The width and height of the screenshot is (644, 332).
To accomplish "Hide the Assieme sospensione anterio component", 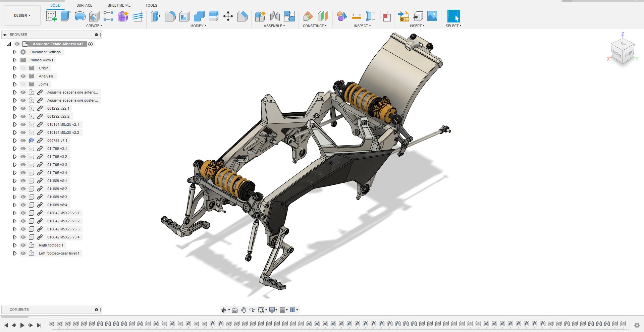I will click(x=23, y=92).
